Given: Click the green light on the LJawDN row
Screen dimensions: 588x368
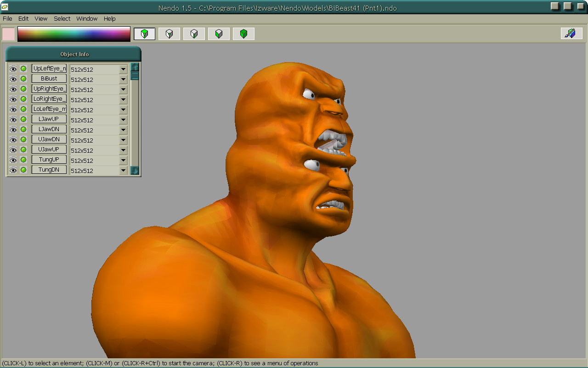Looking at the screenshot, I should [x=23, y=129].
